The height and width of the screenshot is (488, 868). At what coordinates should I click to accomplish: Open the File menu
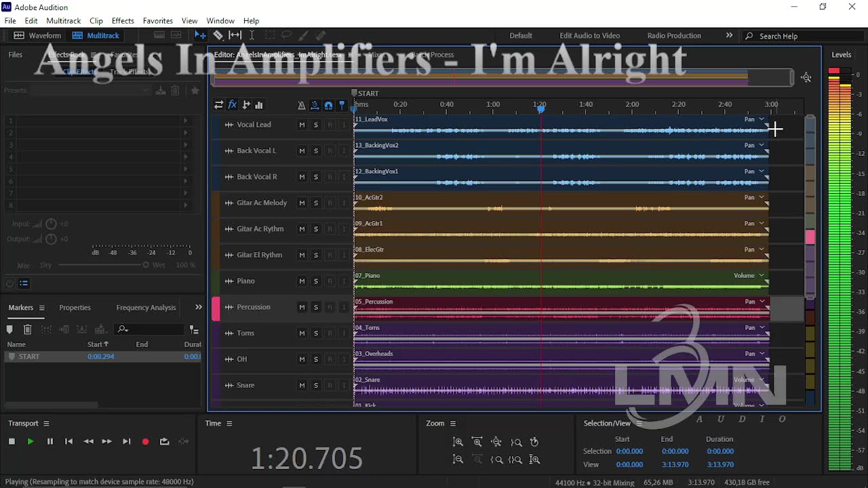pyautogui.click(x=10, y=20)
